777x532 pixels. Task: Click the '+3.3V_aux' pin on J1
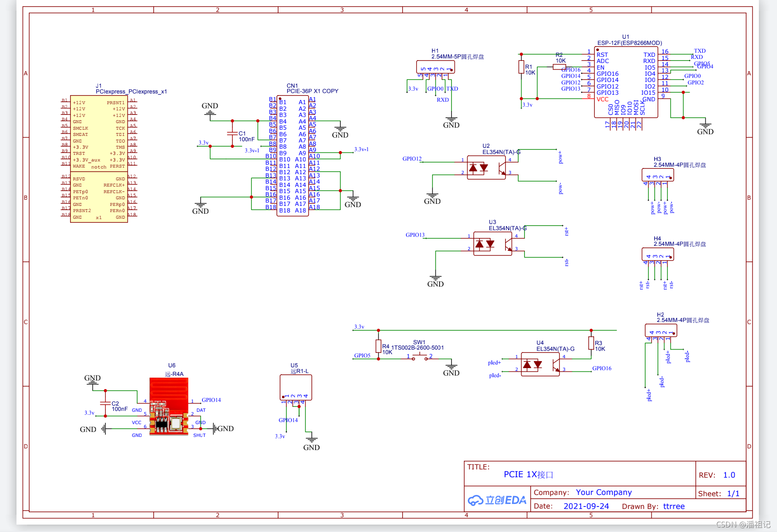[87, 160]
